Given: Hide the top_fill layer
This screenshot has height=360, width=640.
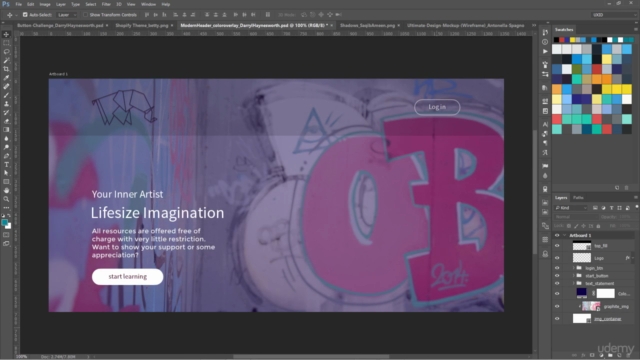Looking at the screenshot, I should click(x=557, y=246).
